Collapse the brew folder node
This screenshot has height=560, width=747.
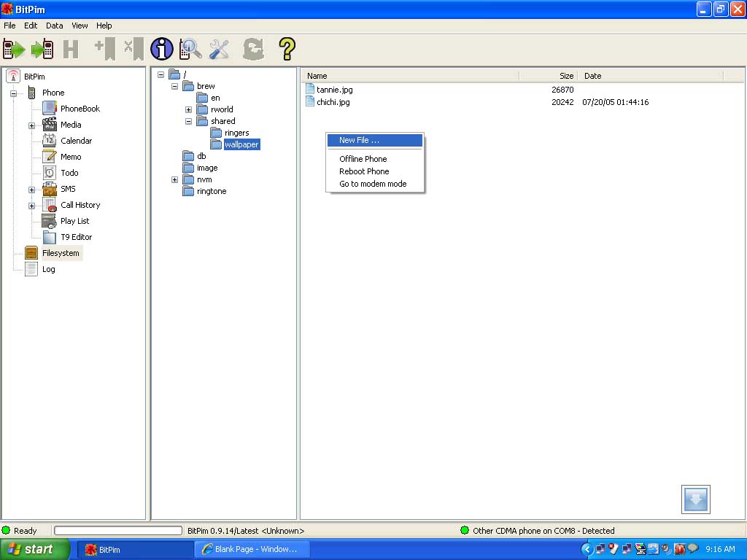(x=175, y=86)
